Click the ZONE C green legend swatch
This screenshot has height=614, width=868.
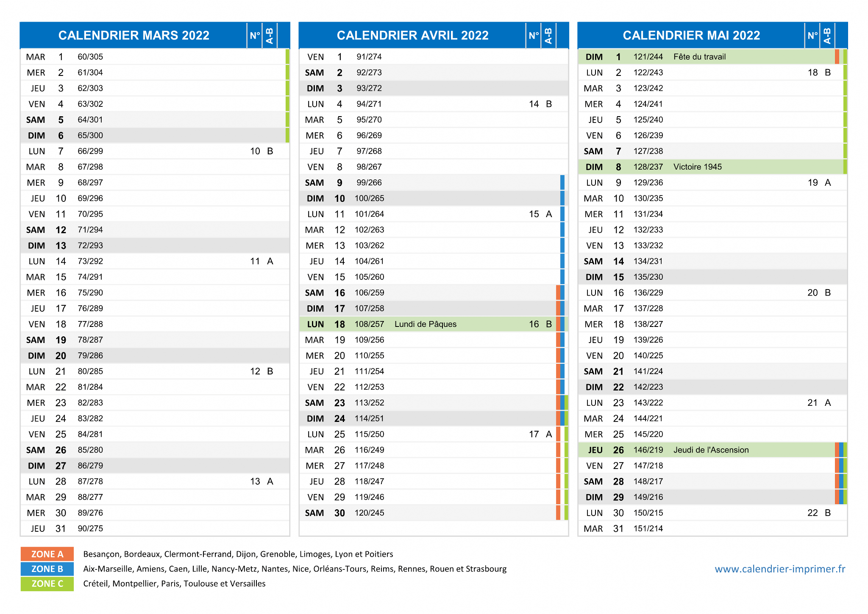47,583
